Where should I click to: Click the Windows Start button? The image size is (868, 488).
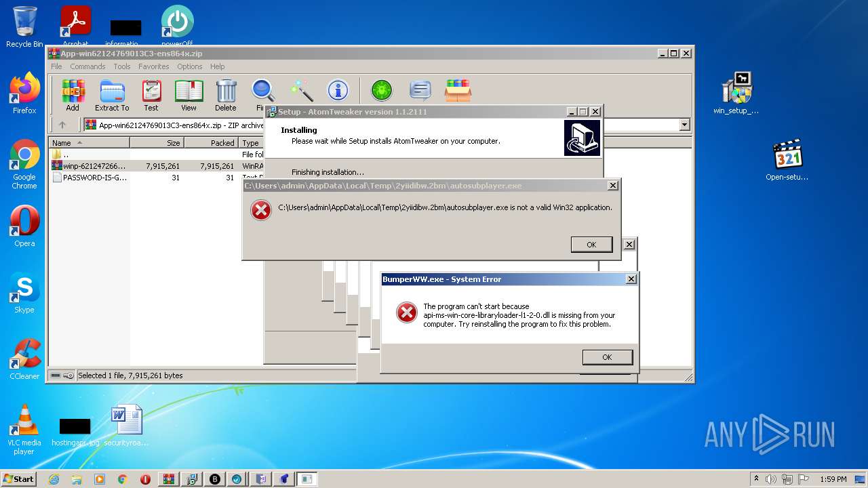coord(18,479)
